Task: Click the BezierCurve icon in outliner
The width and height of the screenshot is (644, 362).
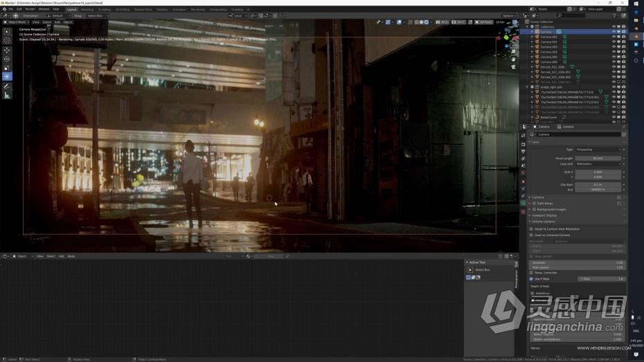Action: 537,117
